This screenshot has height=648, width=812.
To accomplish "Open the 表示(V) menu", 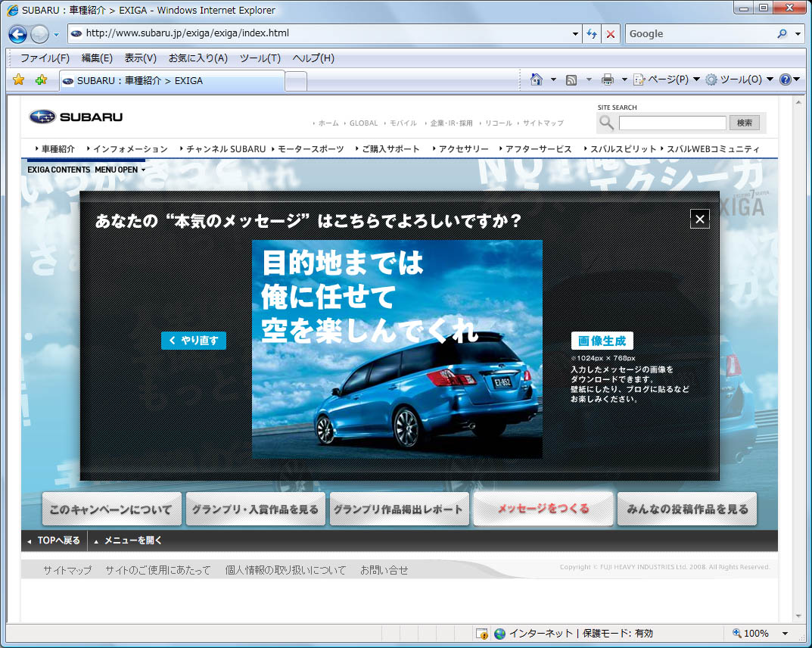I will click(x=140, y=58).
